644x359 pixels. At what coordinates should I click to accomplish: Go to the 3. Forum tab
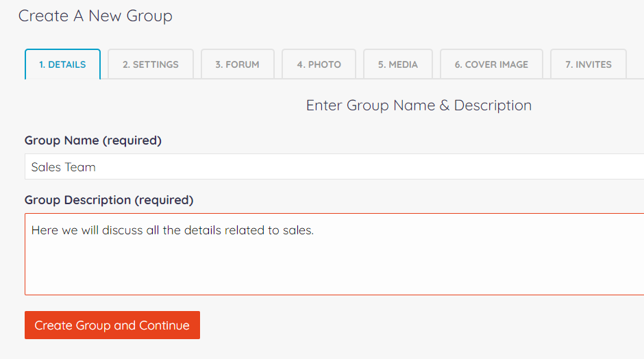(x=238, y=64)
